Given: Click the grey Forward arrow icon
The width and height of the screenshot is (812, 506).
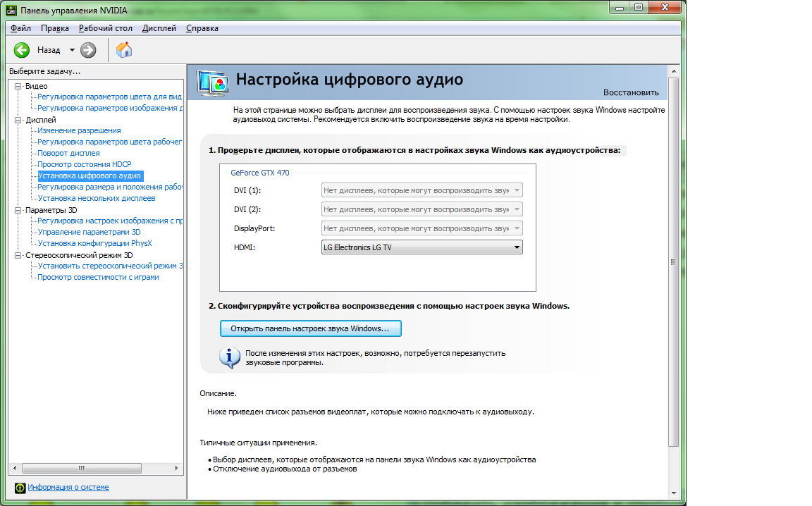Looking at the screenshot, I should [89, 50].
